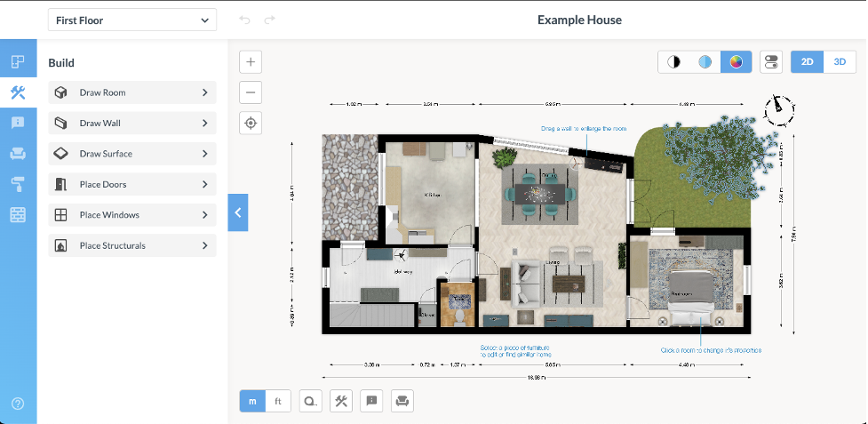Click the Draw Wall icon

(61, 123)
